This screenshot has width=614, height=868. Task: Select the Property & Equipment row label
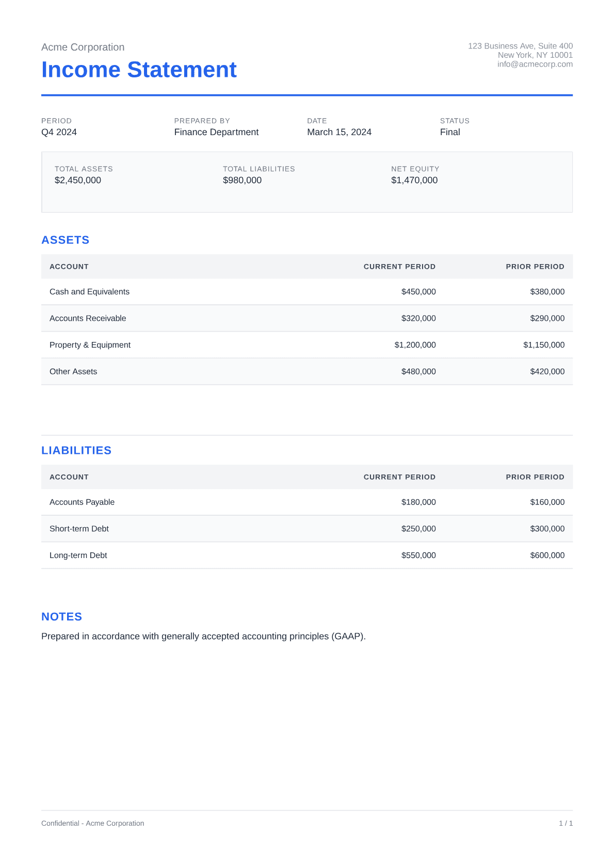tap(90, 345)
